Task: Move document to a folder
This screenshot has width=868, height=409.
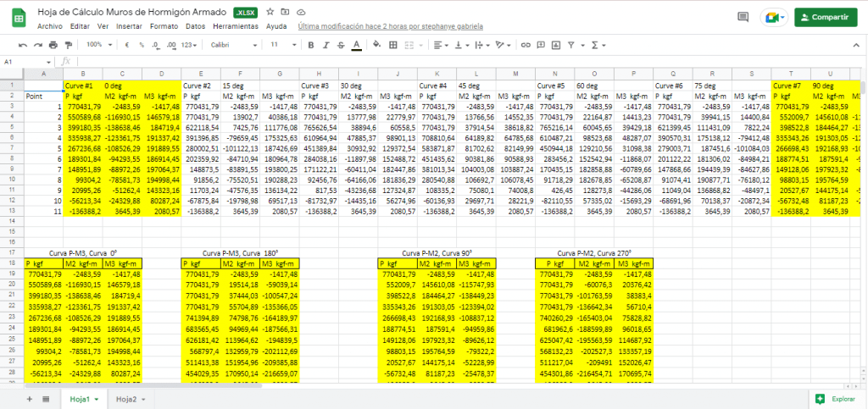Action: (x=285, y=12)
